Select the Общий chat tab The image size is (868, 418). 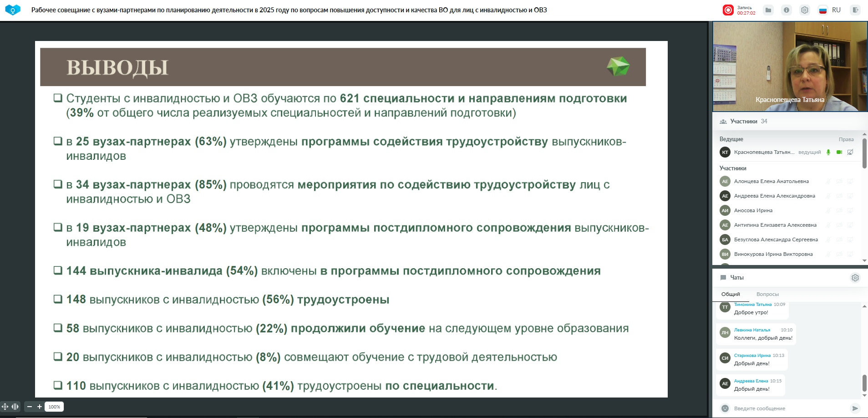point(731,294)
